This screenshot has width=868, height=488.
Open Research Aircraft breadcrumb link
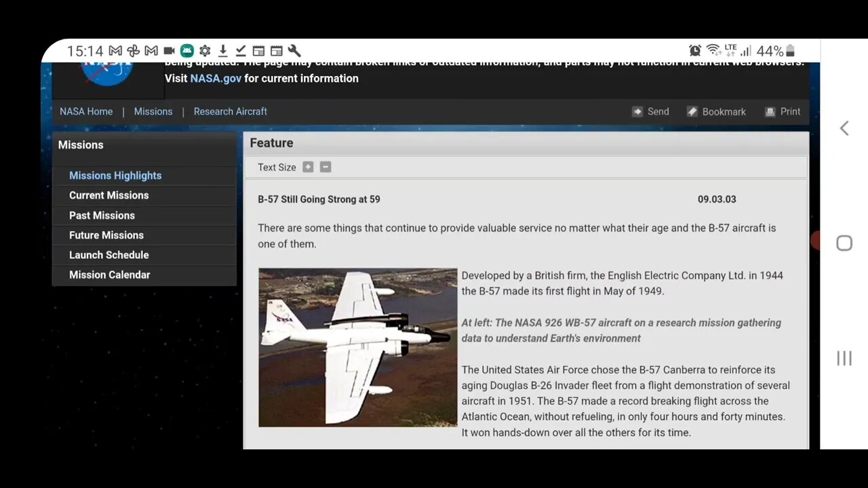click(231, 112)
